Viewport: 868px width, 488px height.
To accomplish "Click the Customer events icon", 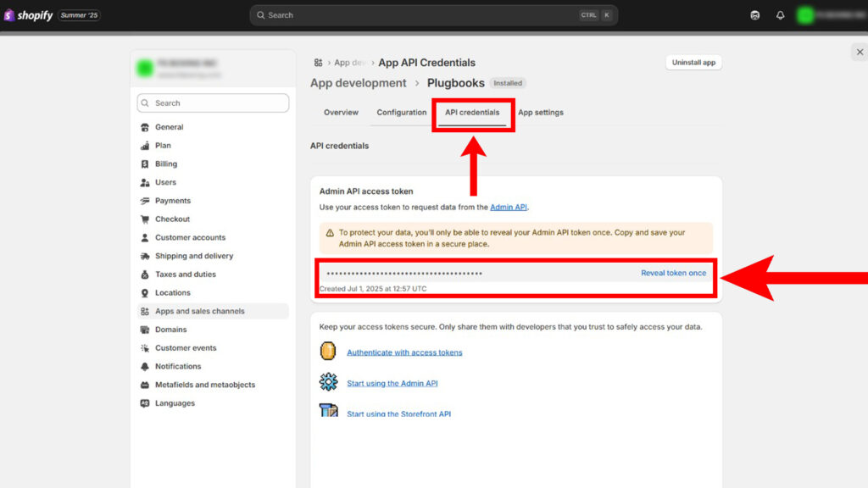I will click(145, 348).
